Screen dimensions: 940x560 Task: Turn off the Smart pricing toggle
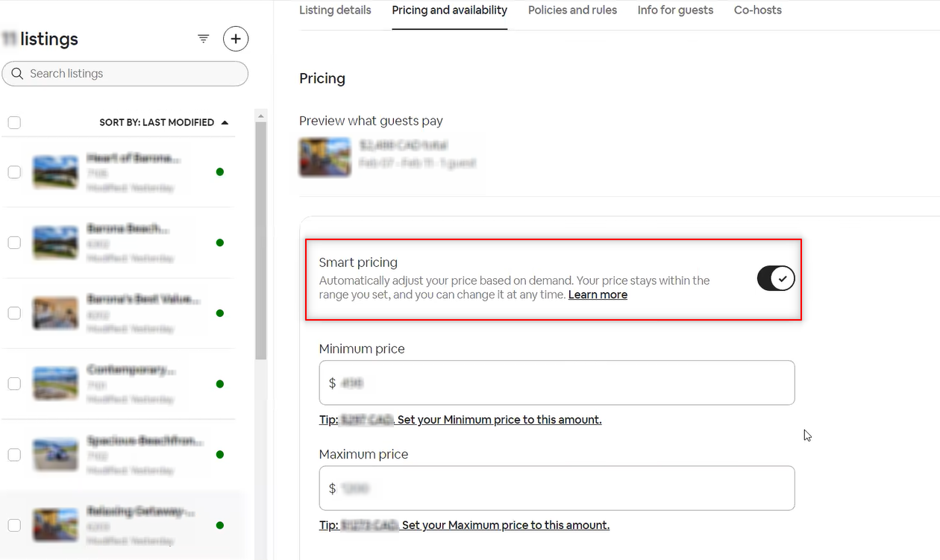(x=776, y=279)
